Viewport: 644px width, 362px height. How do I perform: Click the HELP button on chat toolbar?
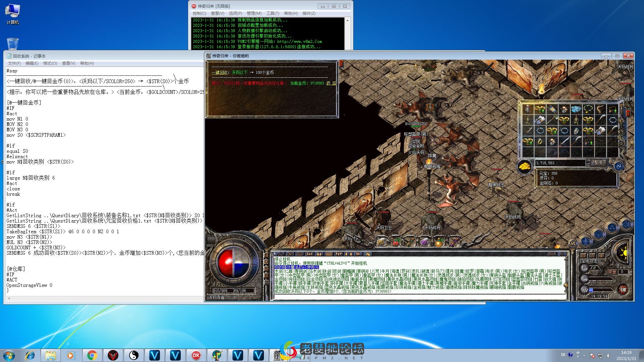pos(329,254)
